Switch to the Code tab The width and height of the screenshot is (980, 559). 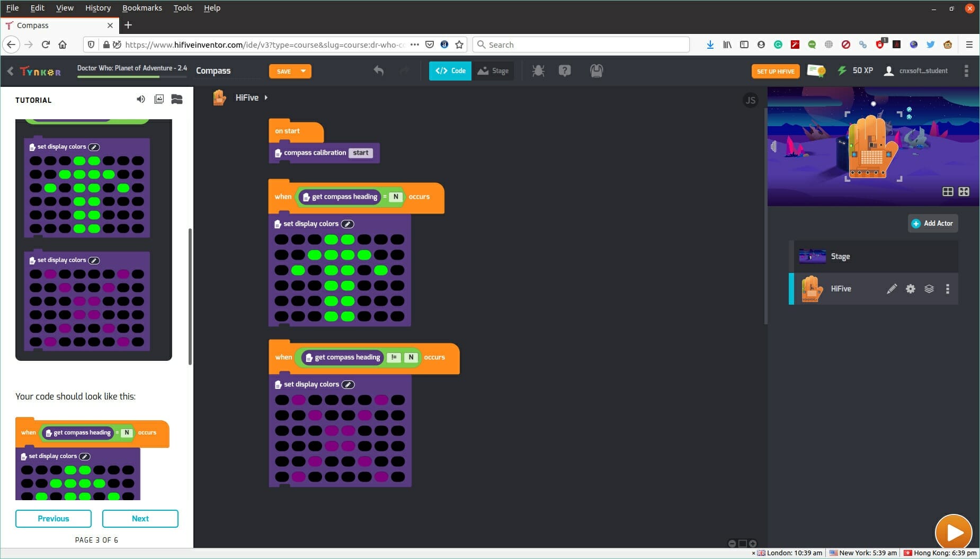pyautogui.click(x=450, y=70)
